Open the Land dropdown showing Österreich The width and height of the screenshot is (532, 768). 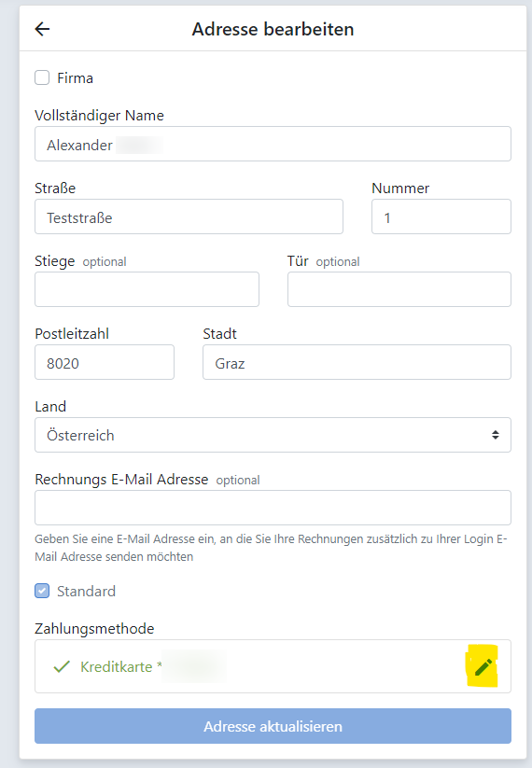pos(273,435)
